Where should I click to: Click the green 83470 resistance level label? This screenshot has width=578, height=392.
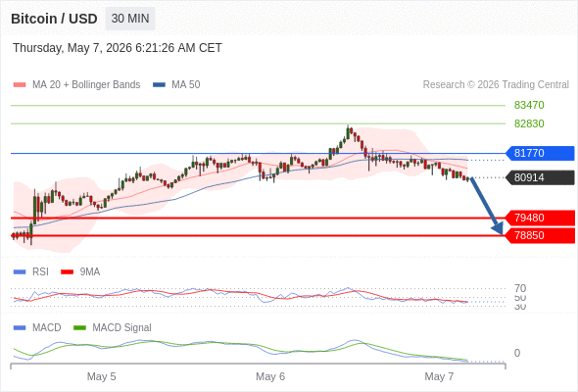tap(529, 105)
